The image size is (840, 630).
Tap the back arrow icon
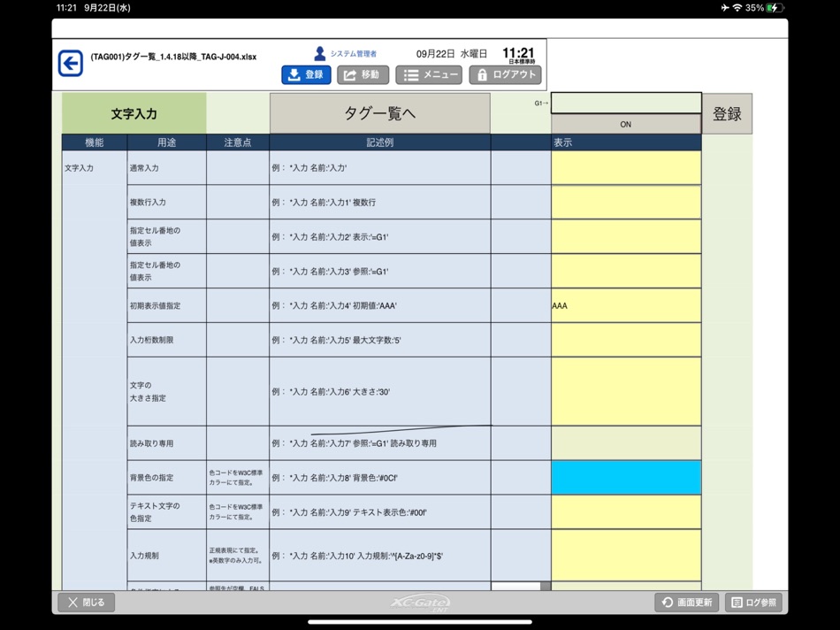point(70,64)
